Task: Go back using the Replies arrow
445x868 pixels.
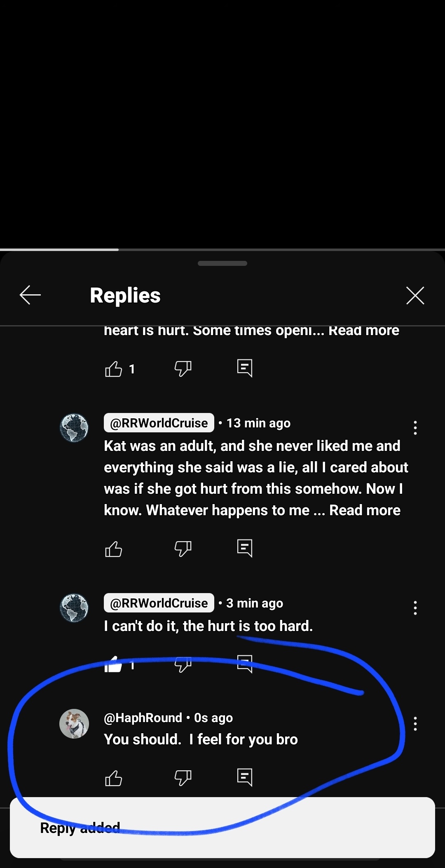Action: pos(30,295)
